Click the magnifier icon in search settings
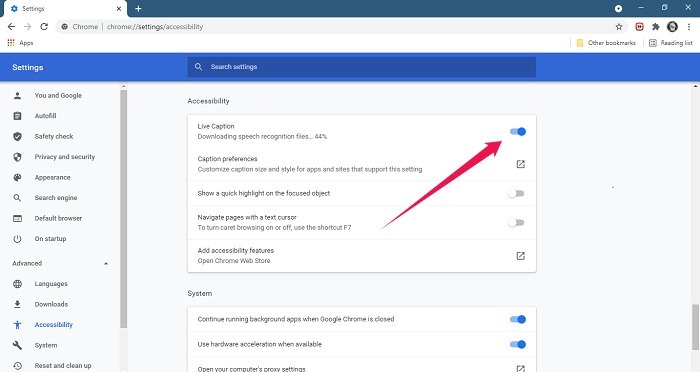Screen dimensions: 700x372 [199, 67]
